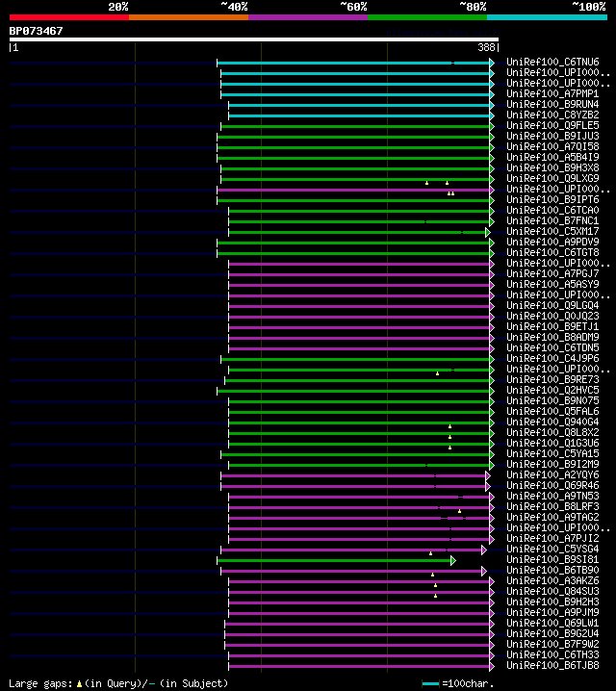
Task: Select the UniRef100_Q9LGQ4 label
Action: [x=552, y=305]
